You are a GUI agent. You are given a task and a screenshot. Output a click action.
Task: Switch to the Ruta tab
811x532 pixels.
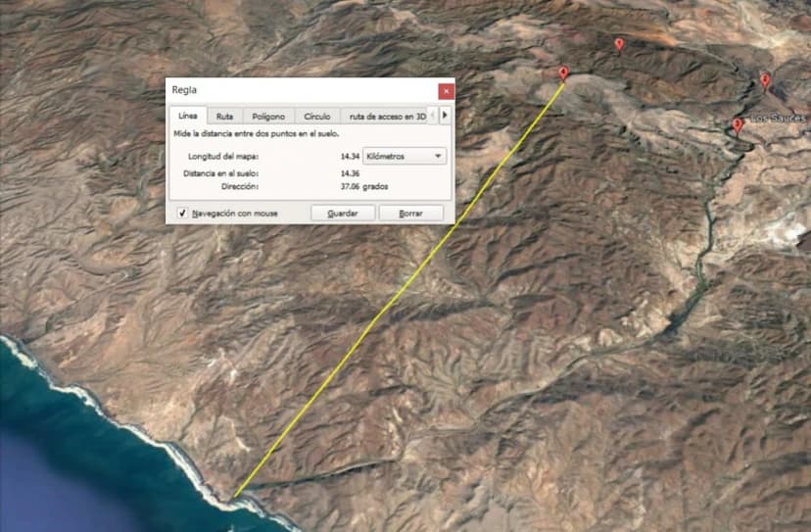(x=224, y=116)
